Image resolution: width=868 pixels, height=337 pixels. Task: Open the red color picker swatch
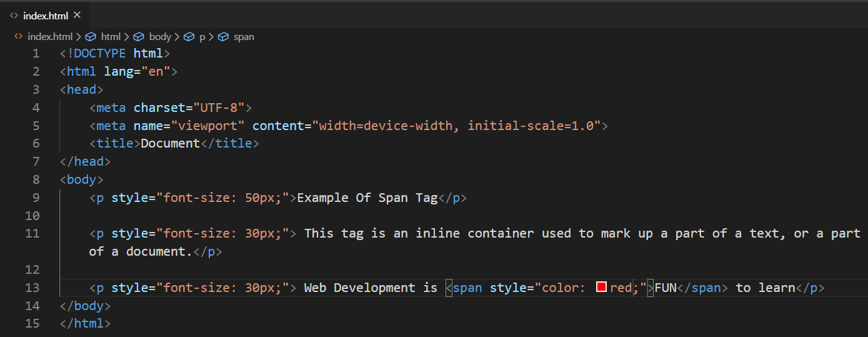602,288
